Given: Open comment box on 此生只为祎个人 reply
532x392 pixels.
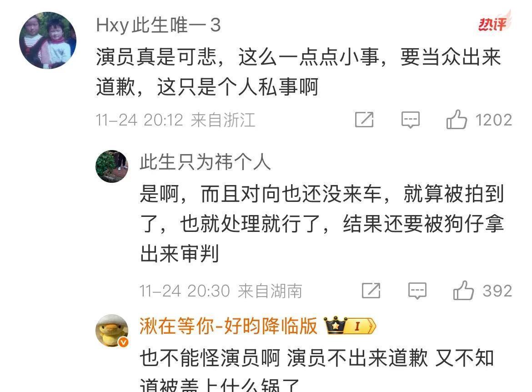Looking at the screenshot, I should [417, 291].
